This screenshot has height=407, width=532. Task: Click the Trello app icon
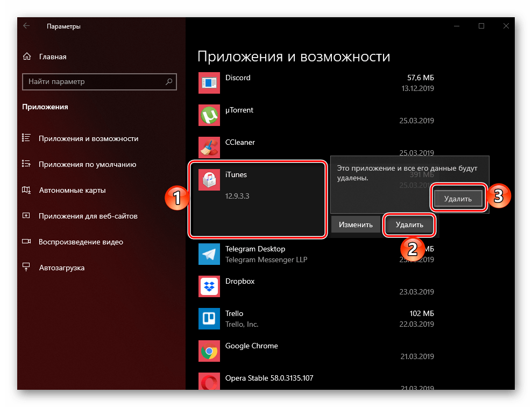tap(209, 319)
